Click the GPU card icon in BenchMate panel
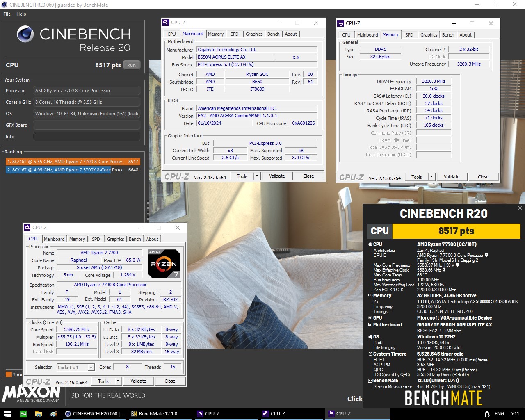This screenshot has height=420, width=525. [x=370, y=318]
